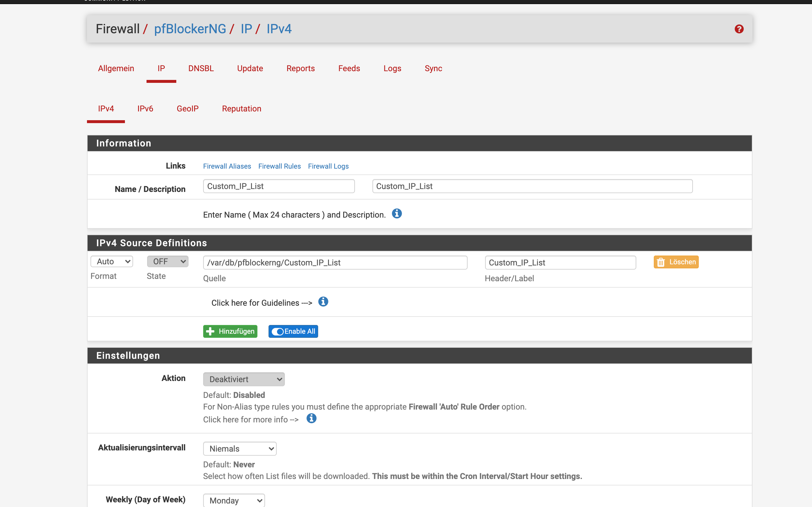Open the Format dropdown set to Auto
Viewport: 812px width, 507px height.
112,262
